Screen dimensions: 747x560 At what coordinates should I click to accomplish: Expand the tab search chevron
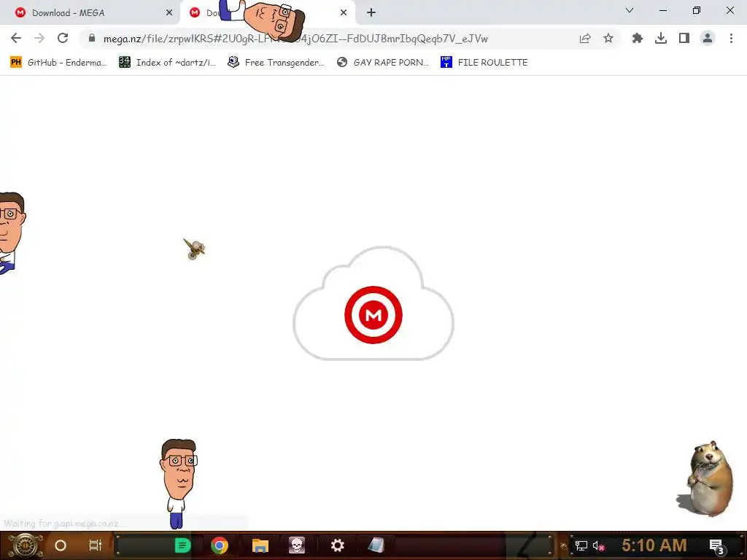(630, 10)
